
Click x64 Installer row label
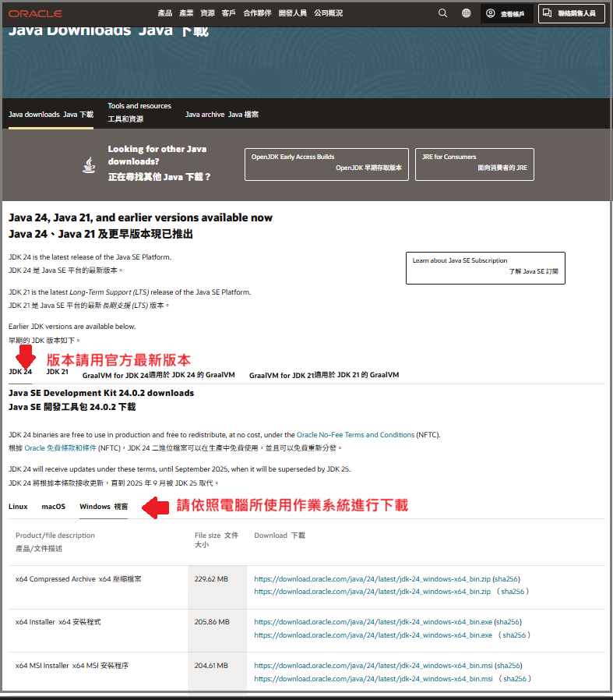click(x=58, y=622)
